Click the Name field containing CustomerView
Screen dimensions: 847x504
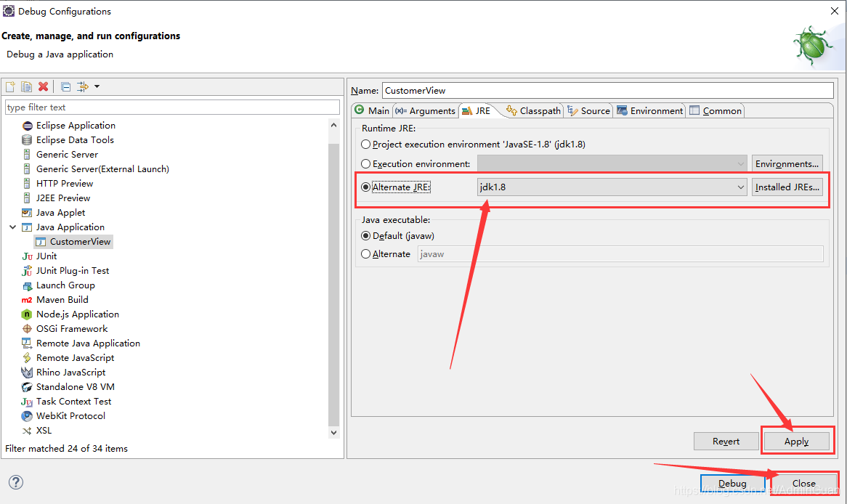click(608, 90)
